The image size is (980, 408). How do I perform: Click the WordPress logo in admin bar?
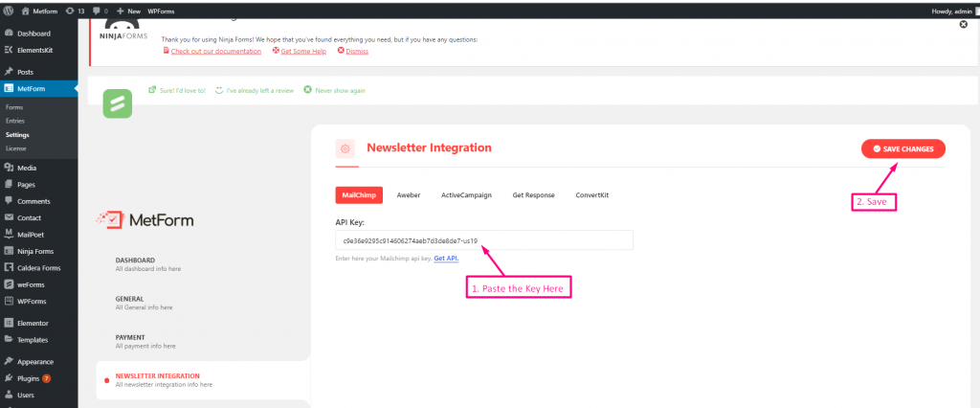tap(8, 11)
